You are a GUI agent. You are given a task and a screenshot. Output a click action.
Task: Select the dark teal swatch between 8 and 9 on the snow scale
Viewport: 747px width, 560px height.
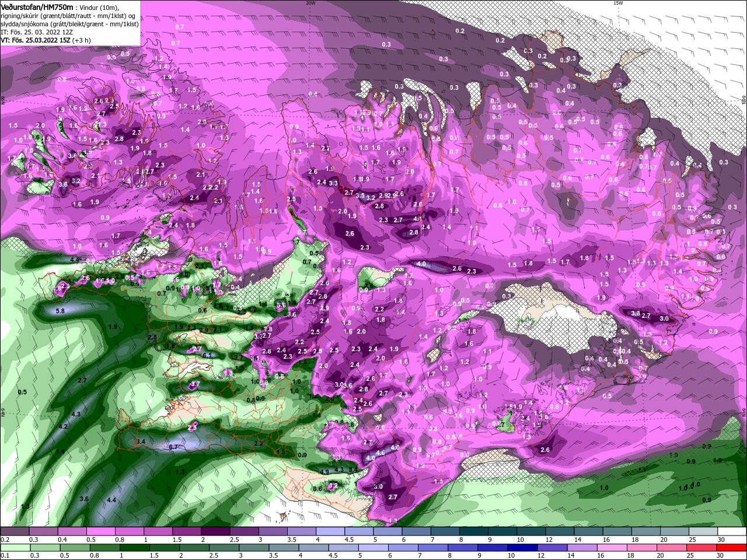tap(473, 531)
